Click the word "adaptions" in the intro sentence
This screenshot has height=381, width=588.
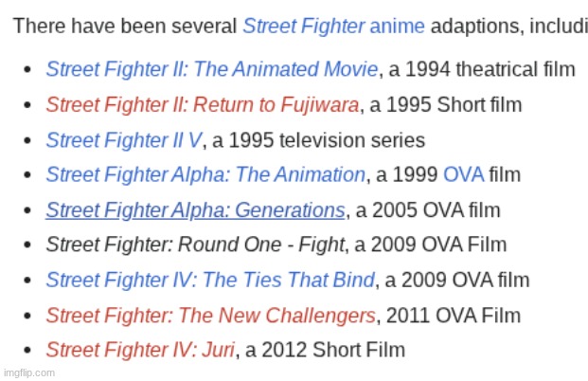[472, 26]
